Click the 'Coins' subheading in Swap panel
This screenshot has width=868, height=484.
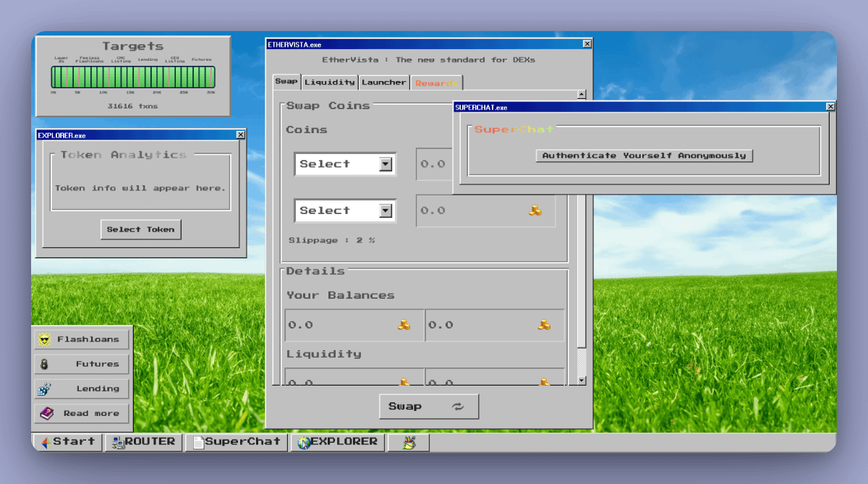click(307, 130)
